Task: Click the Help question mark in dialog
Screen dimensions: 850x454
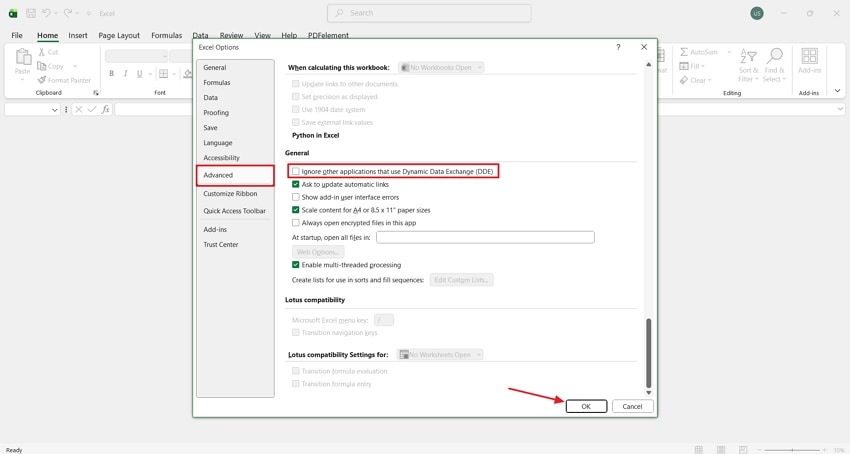Action: click(618, 47)
